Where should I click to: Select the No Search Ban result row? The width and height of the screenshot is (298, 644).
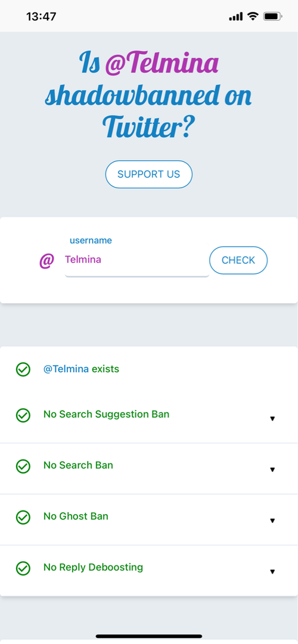149,469
